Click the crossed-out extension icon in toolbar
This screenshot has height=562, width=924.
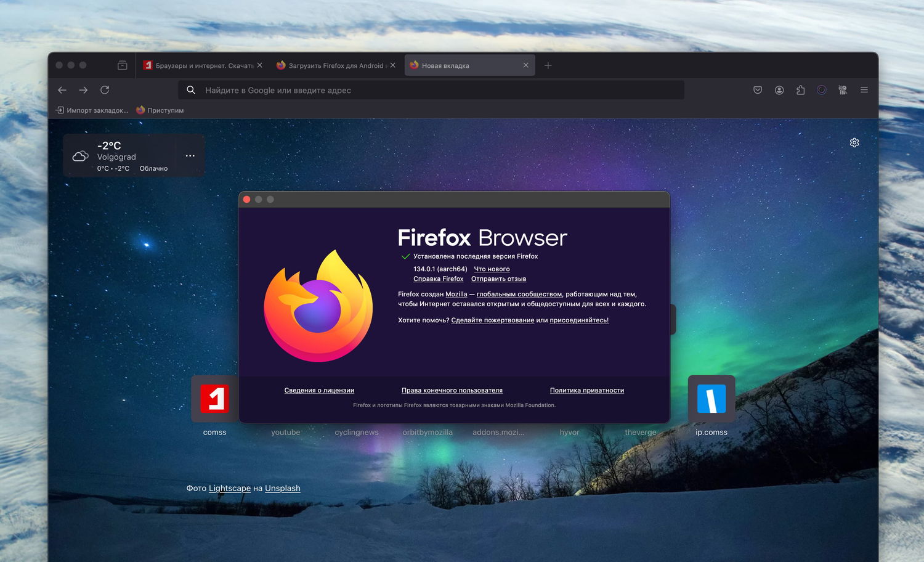pos(843,90)
